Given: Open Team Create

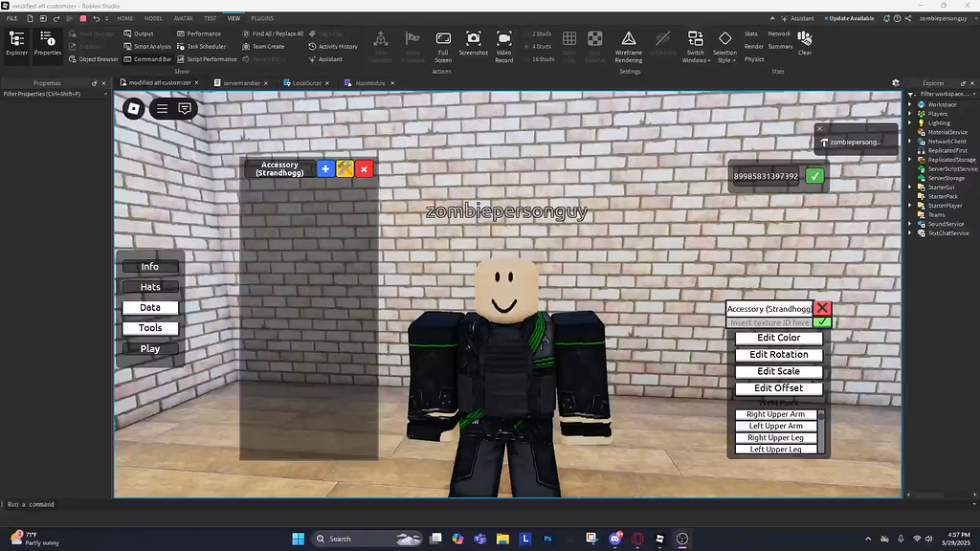Looking at the screenshot, I should tap(264, 46).
